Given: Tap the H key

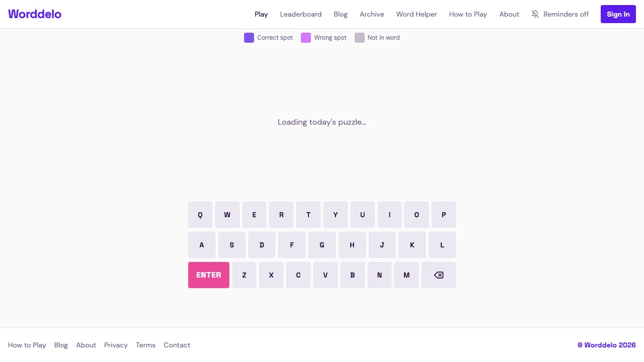Looking at the screenshot, I should pos(352,245).
